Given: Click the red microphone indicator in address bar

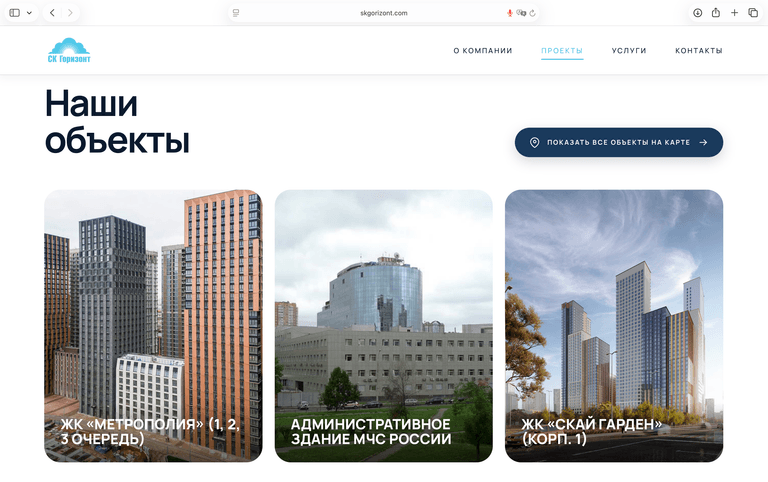Looking at the screenshot, I should point(509,13).
